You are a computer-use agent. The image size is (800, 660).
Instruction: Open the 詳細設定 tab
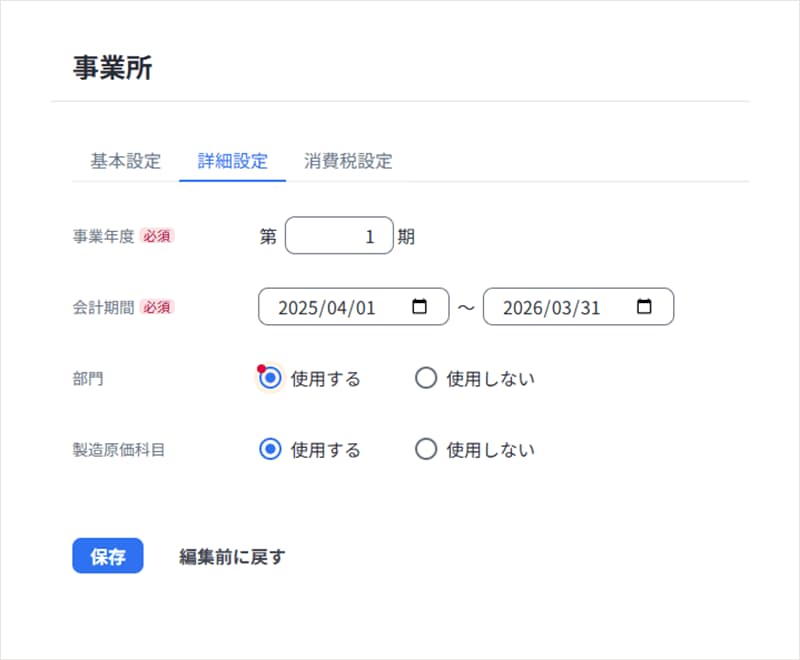(232, 161)
